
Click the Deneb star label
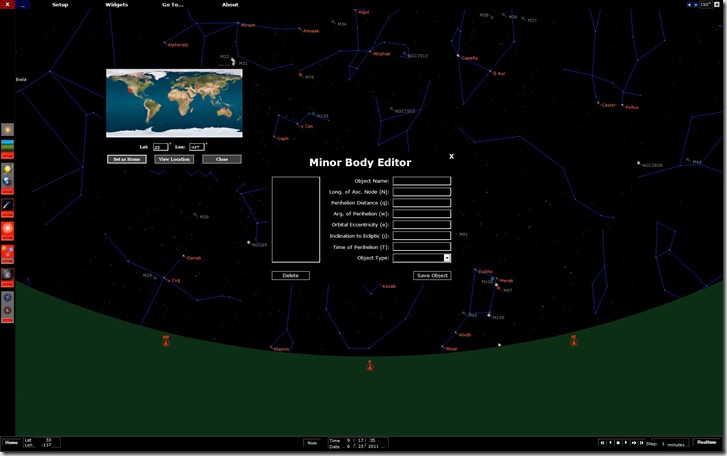coord(194,258)
